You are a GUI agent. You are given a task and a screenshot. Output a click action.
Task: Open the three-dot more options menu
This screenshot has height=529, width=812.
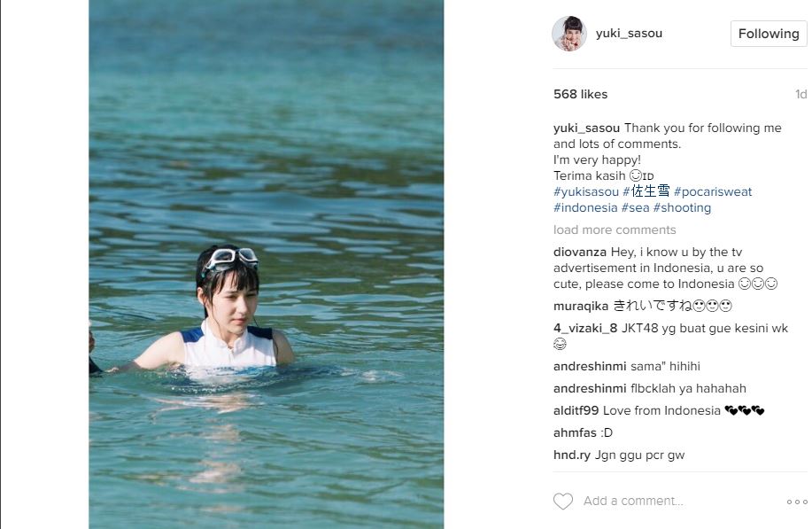tap(797, 502)
